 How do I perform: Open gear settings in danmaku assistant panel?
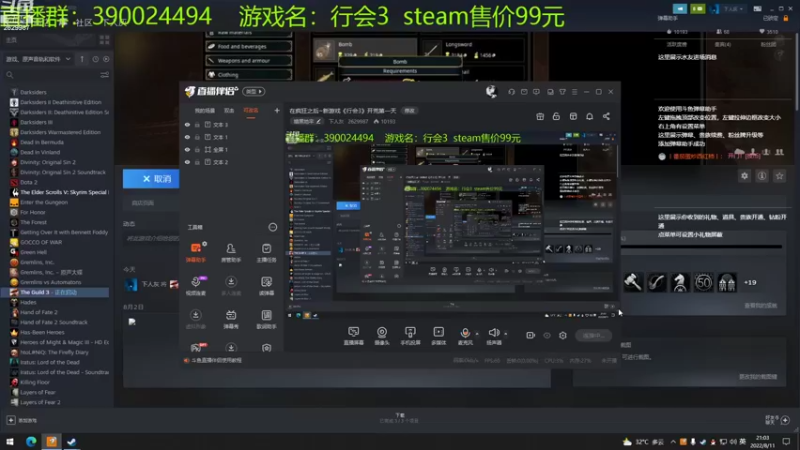click(x=744, y=176)
